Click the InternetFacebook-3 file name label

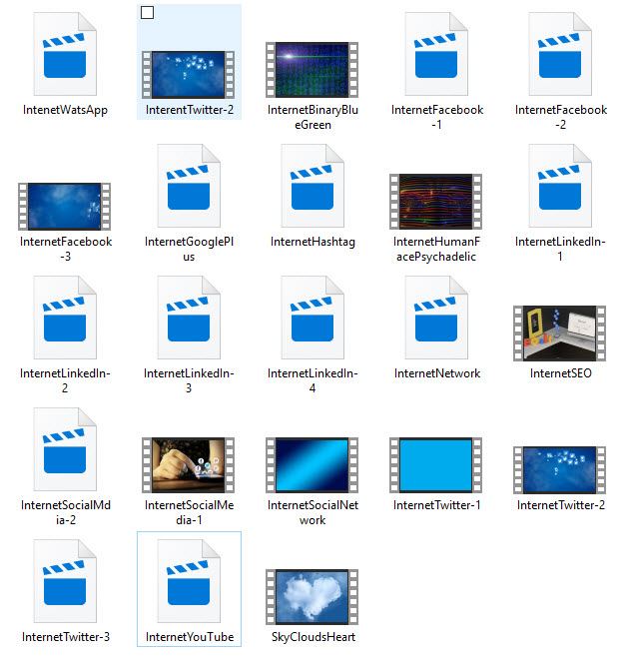tap(65, 248)
